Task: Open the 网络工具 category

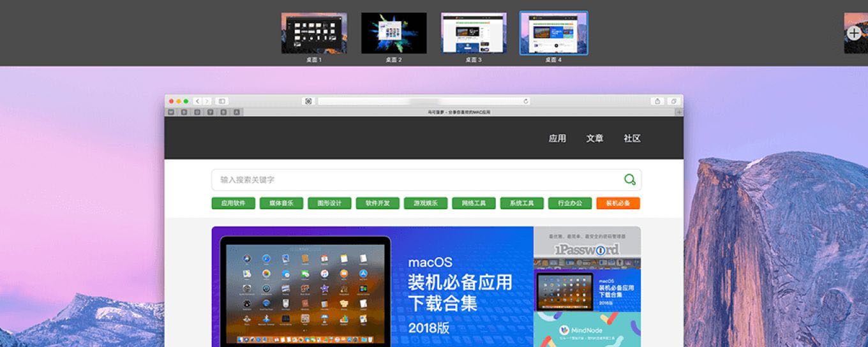Action: coord(474,203)
